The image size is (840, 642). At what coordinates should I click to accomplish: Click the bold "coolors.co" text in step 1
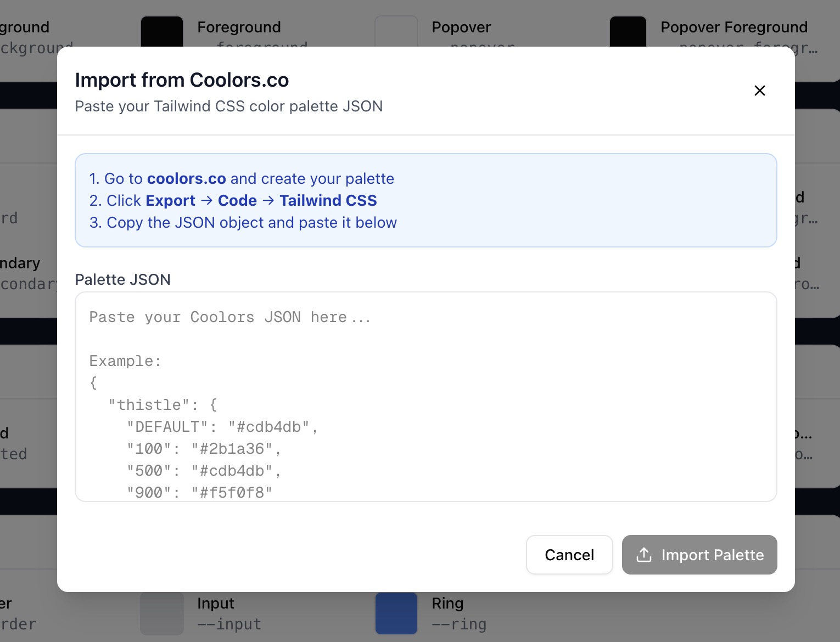coord(187,179)
